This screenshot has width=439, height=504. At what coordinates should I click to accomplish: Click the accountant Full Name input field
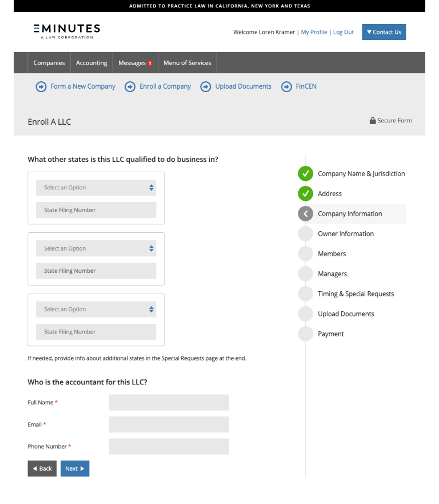pos(169,402)
